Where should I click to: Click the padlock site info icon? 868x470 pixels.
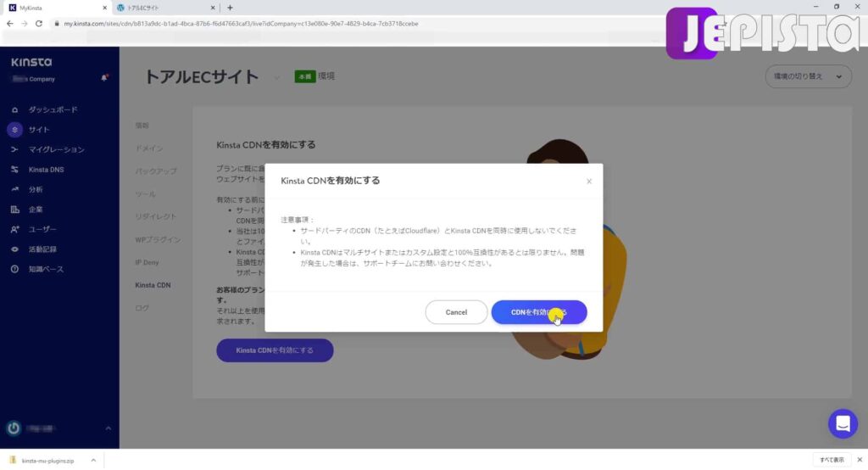click(57, 24)
